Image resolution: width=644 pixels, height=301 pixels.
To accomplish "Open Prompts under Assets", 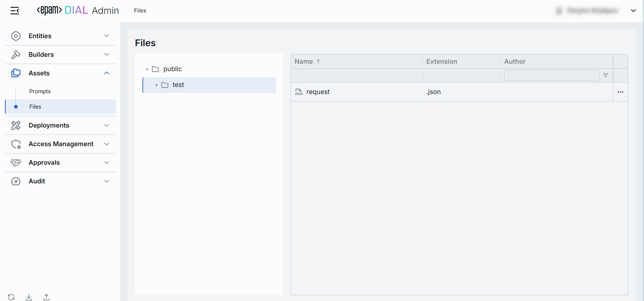I will tap(40, 91).
